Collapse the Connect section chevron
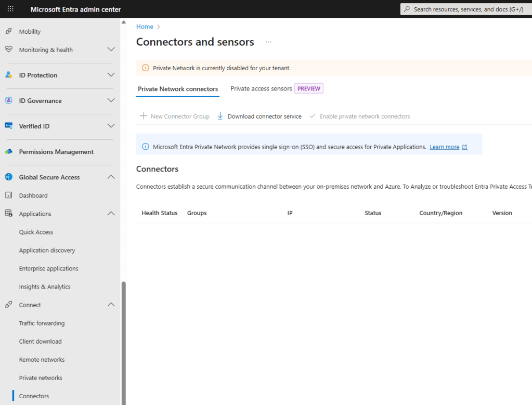The width and height of the screenshot is (532, 405). 111,305
